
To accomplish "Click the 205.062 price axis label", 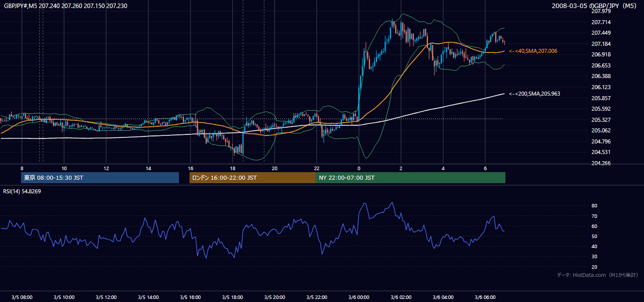I will click(601, 130).
